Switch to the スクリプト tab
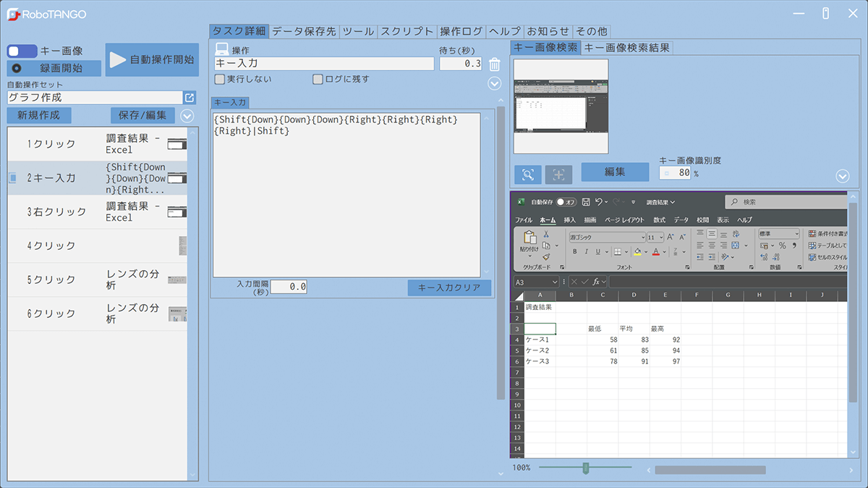868x488 pixels. click(407, 31)
